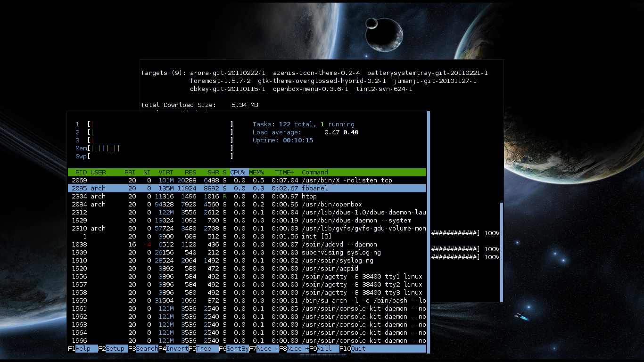Click gtk-theme-overglossed-hybrid-0.2-1 package name
The image size is (644, 362).
[322, 81]
